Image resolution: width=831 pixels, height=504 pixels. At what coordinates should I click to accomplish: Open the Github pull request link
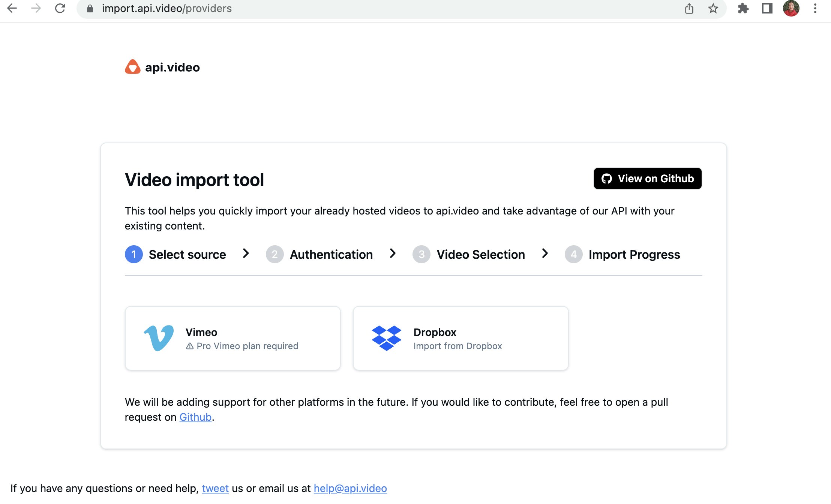[195, 417]
